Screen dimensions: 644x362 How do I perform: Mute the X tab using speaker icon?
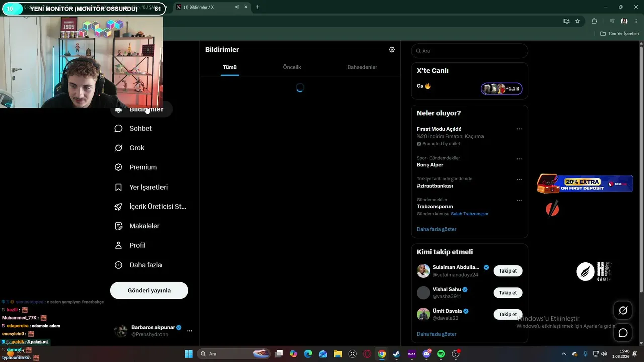coord(237,7)
